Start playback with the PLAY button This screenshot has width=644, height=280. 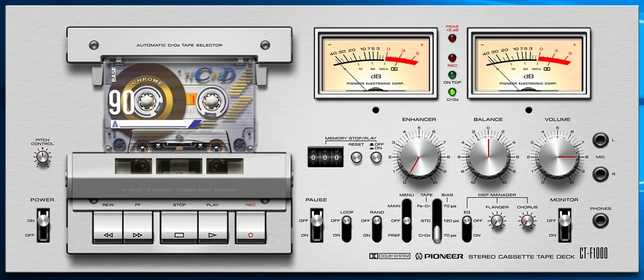pos(213,227)
